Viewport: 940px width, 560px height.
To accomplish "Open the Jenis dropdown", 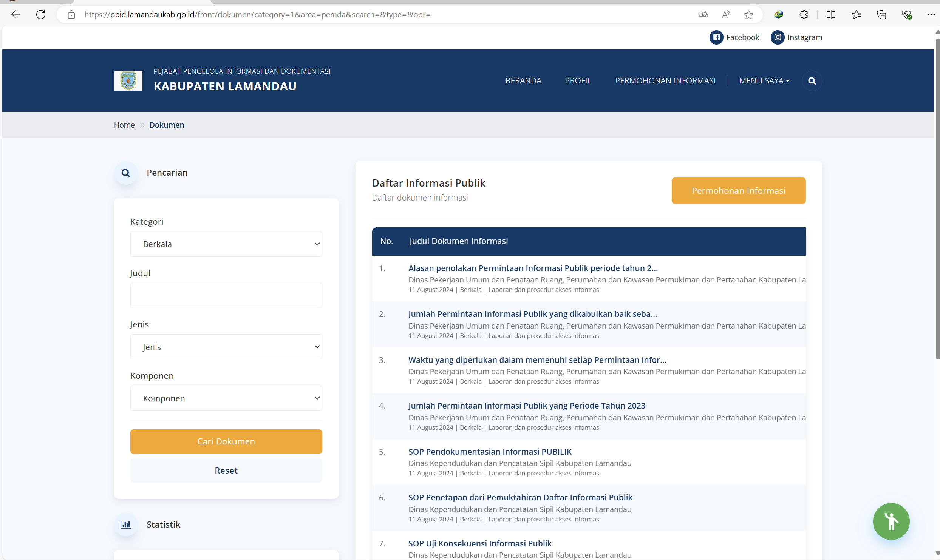I will tap(226, 347).
